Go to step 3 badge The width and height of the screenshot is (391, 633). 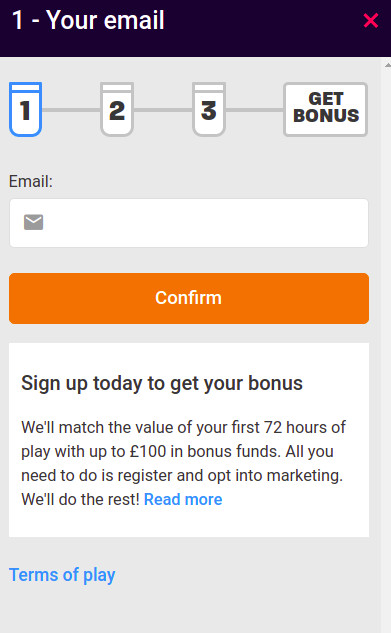point(209,109)
